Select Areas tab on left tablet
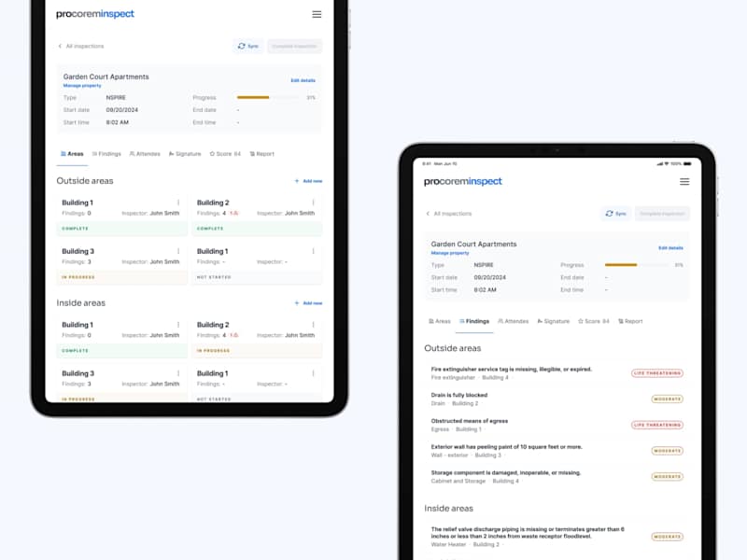 [72, 154]
